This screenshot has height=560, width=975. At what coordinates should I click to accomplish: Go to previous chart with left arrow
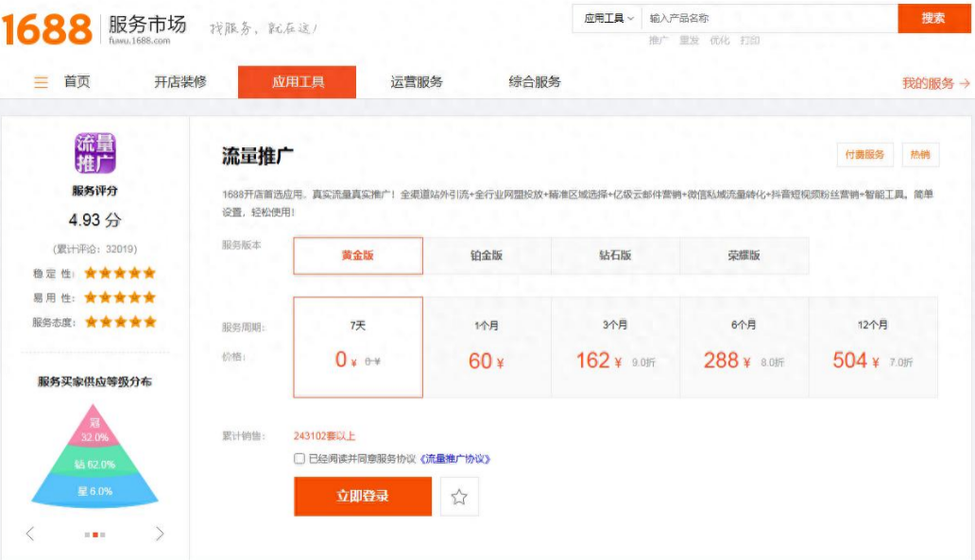point(30,534)
